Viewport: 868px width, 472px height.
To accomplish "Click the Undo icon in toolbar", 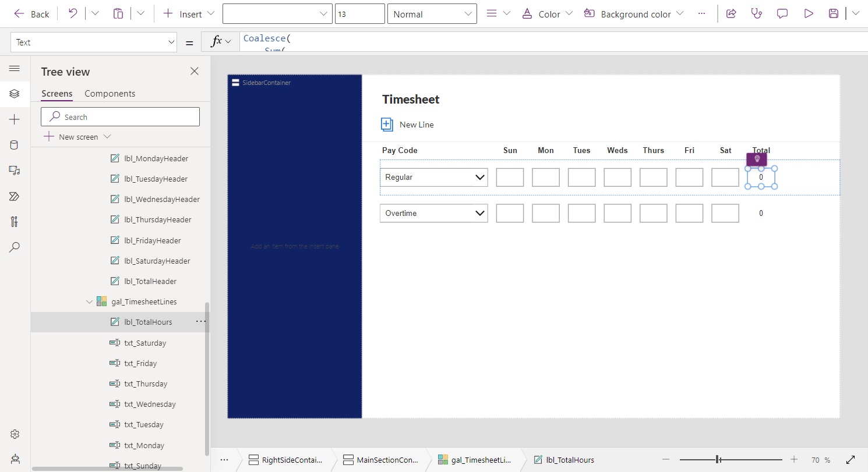I will (x=73, y=14).
